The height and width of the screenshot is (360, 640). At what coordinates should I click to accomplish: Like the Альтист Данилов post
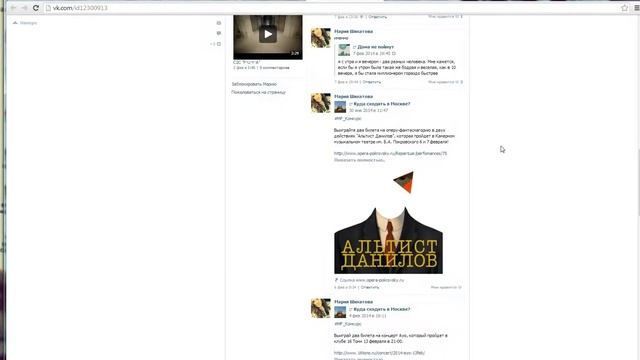click(446, 287)
